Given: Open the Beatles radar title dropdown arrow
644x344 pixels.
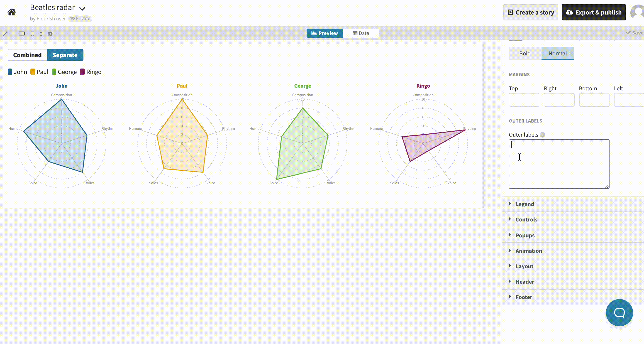Looking at the screenshot, I should click(82, 9).
